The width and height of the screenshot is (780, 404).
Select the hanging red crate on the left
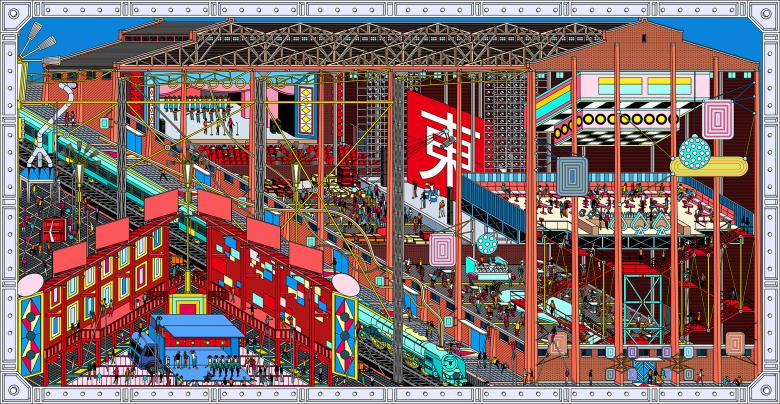click(54, 229)
